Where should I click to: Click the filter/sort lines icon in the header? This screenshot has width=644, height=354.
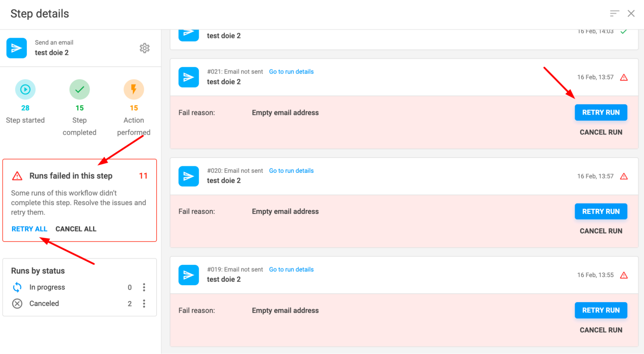pos(614,13)
